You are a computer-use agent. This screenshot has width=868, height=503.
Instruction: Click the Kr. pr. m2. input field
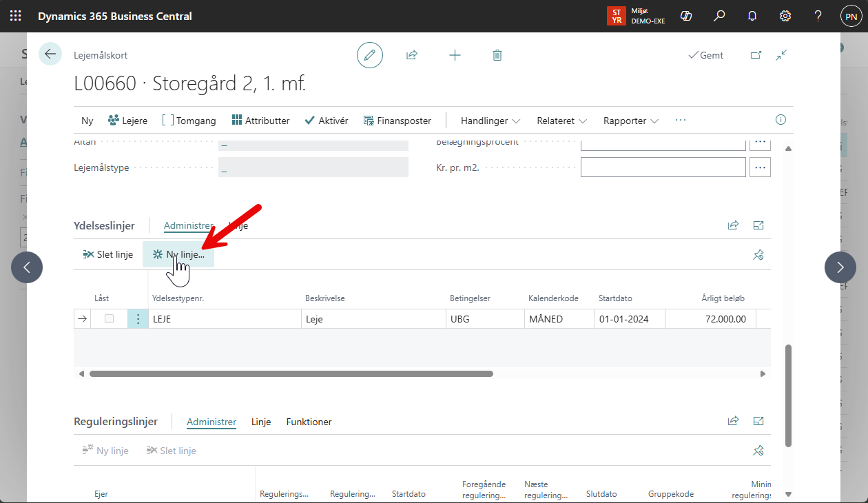pos(663,167)
